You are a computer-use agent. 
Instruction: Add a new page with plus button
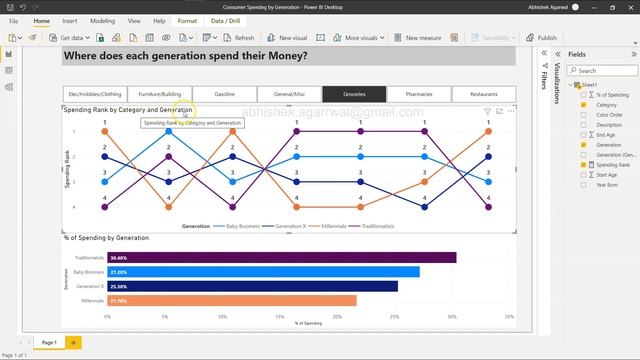[73, 342]
